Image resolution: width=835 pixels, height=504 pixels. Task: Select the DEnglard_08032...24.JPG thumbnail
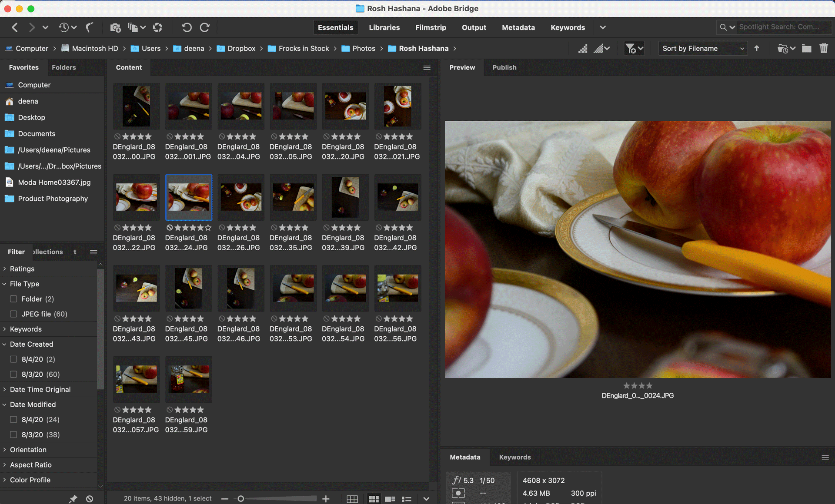(188, 197)
